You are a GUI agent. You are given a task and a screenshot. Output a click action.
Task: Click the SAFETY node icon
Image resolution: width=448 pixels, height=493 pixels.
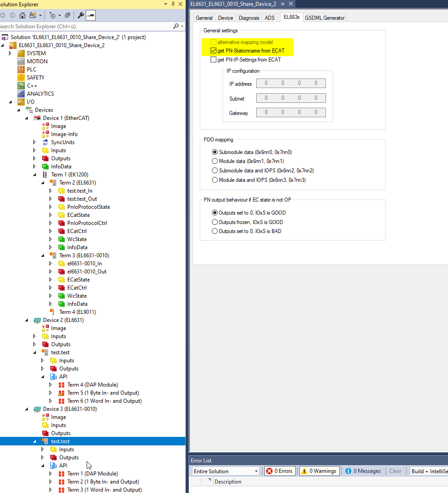coord(21,78)
